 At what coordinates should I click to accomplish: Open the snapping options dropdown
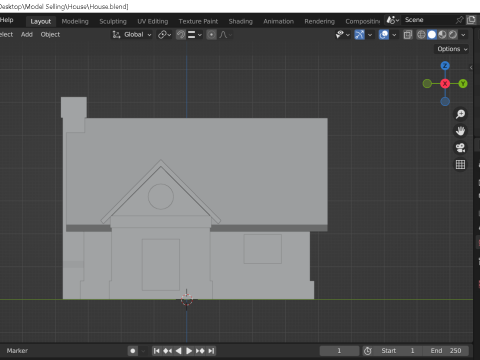[x=195, y=35]
